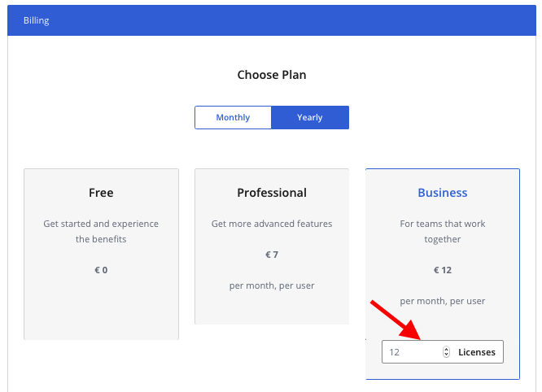This screenshot has width=542, height=392.
Task: Click 'For teams that work together' text
Action: point(443,232)
